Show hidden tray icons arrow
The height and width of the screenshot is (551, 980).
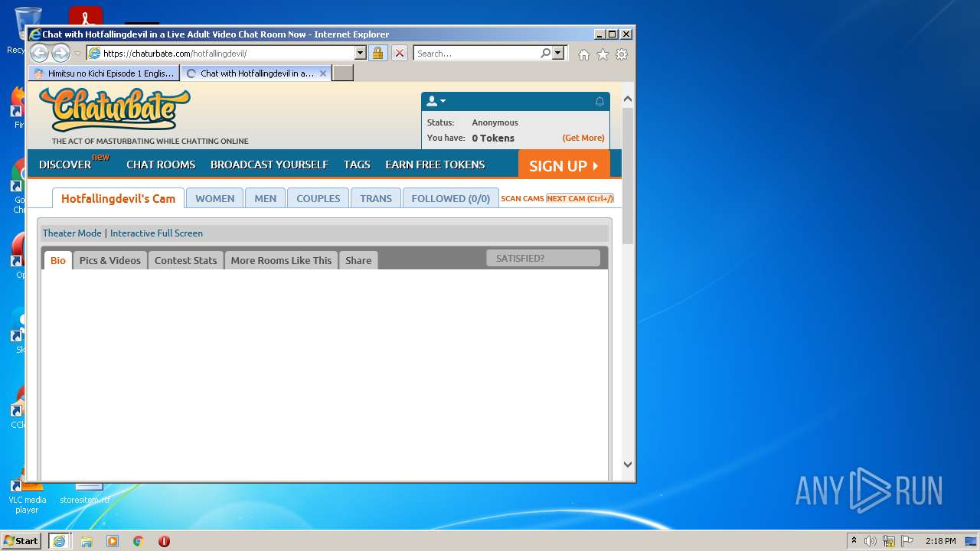(854, 541)
